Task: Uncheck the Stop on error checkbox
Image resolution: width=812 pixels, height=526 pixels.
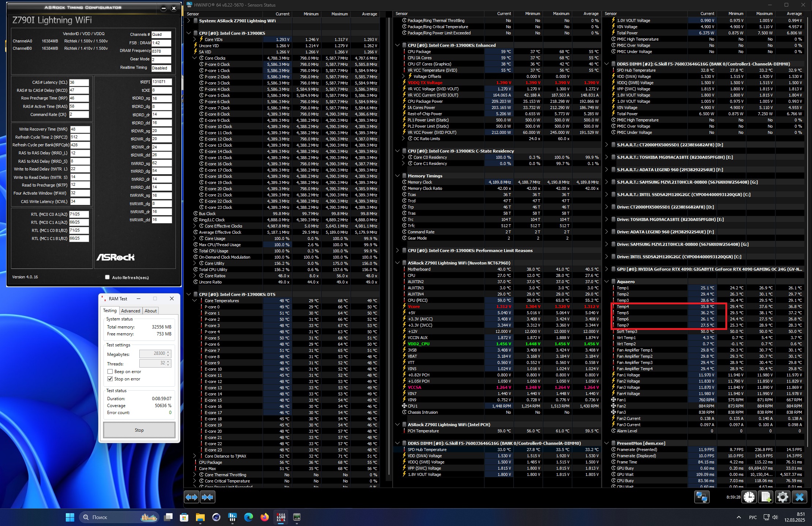Action: 110,379
